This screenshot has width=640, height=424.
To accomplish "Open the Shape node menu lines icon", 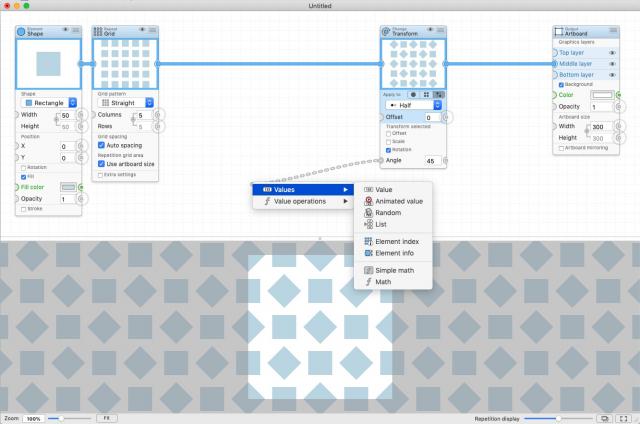I will point(76,30).
